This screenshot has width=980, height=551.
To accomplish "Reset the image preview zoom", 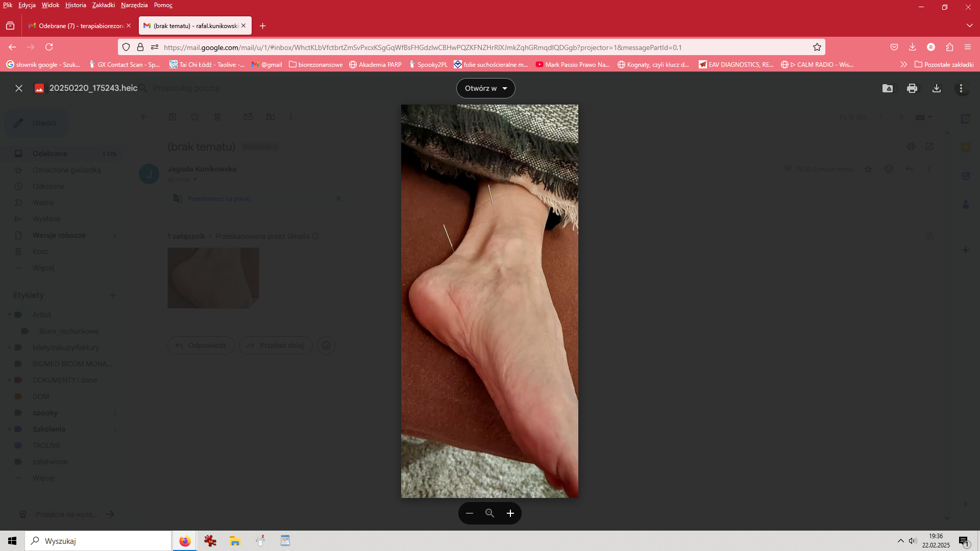I will pyautogui.click(x=490, y=513).
